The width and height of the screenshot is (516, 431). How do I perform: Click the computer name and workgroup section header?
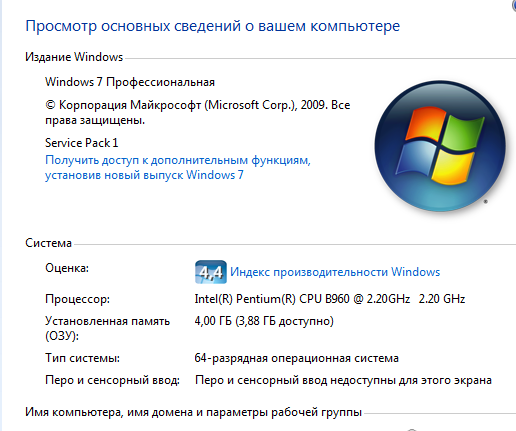193,412
